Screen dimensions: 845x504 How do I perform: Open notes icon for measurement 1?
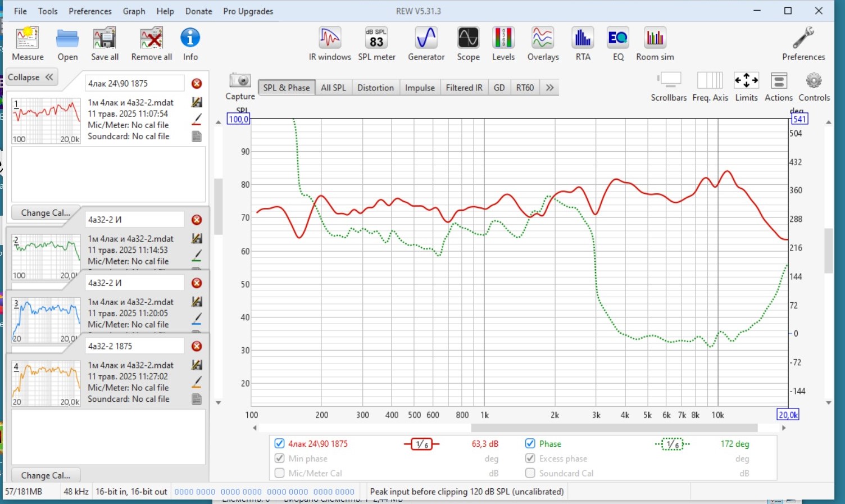pos(197,137)
